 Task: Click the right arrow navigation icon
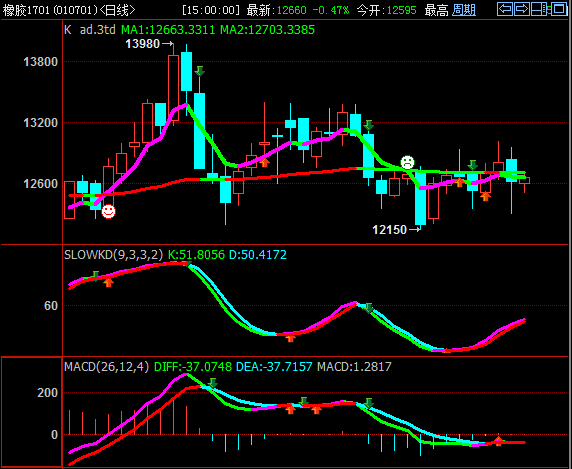(522, 9)
